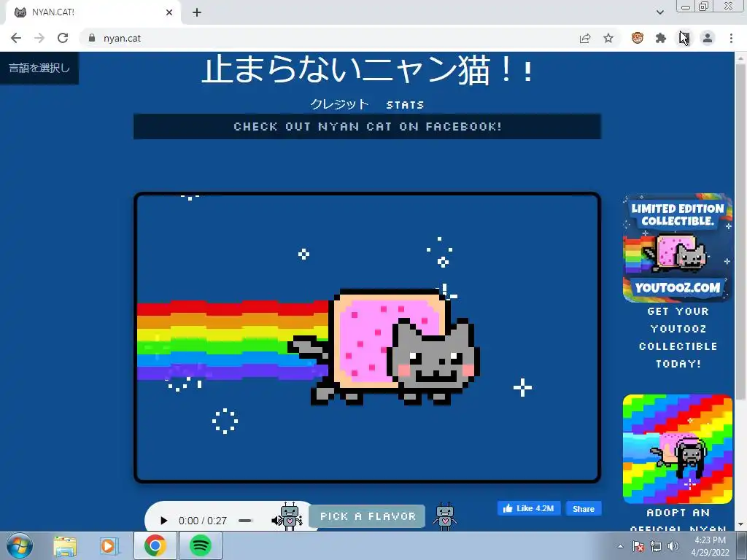Click the robot icon left of Pick a Flavor

click(x=290, y=516)
